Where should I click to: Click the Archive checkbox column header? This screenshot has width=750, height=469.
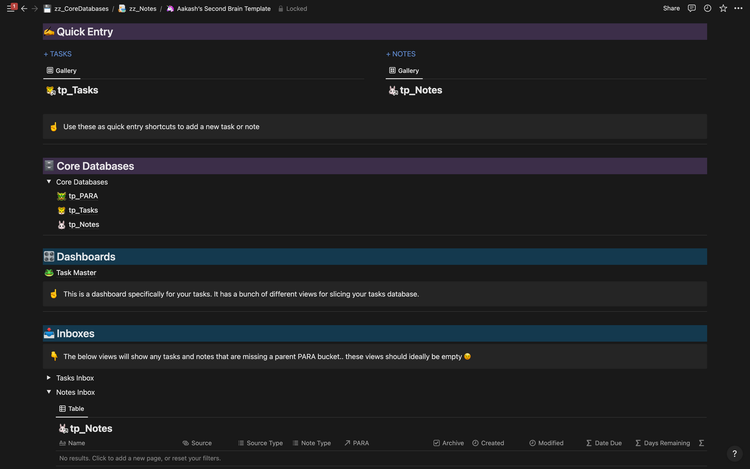449,443
